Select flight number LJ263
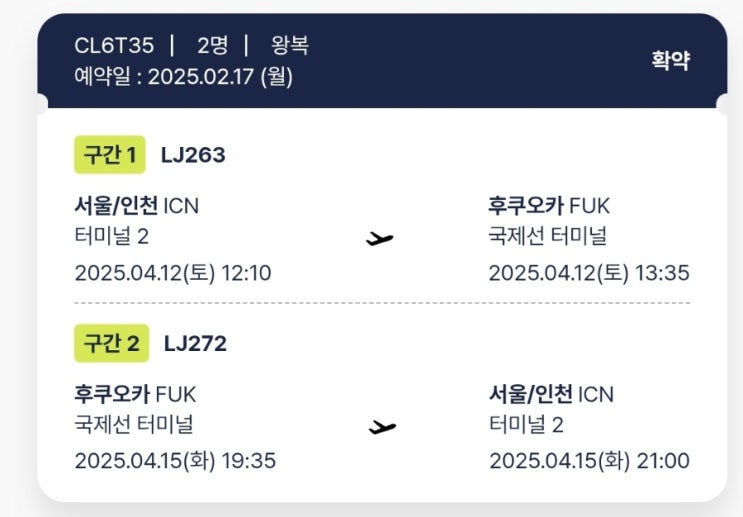Viewport: 743px width, 517px height. 193,155
